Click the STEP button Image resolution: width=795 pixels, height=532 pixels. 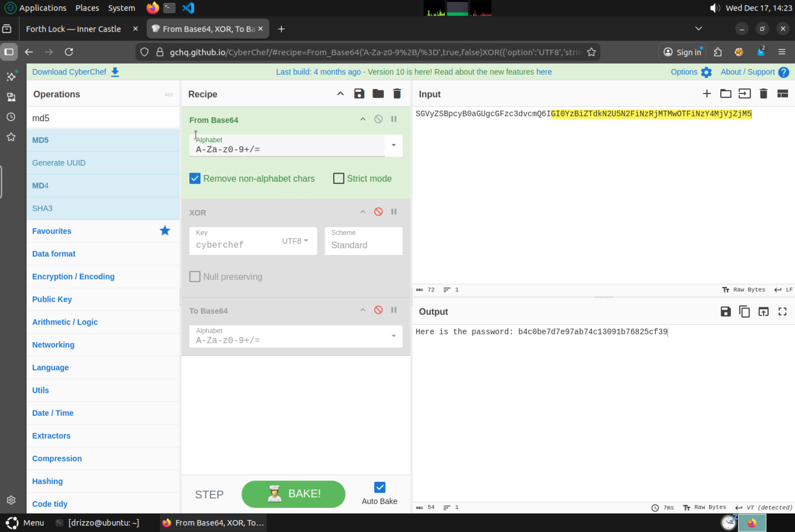tap(209, 495)
